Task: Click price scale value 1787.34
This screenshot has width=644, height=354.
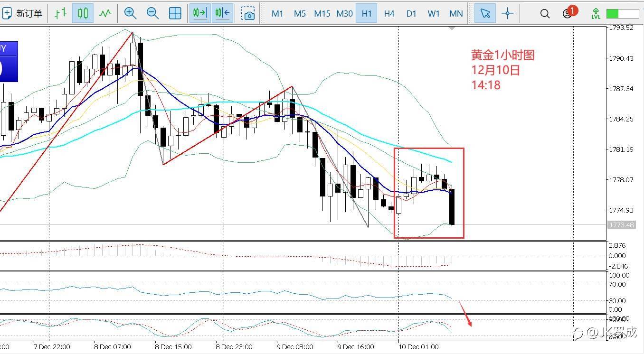Action: [x=622, y=89]
